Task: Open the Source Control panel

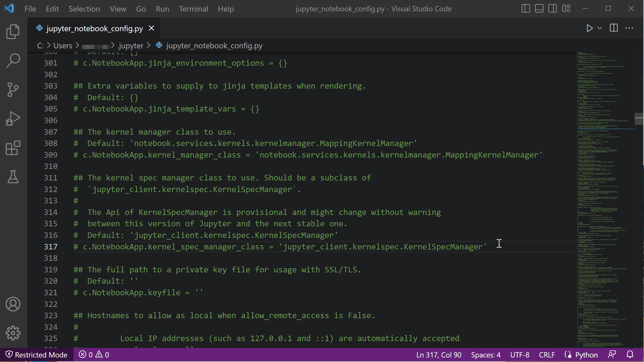Action: [x=13, y=89]
